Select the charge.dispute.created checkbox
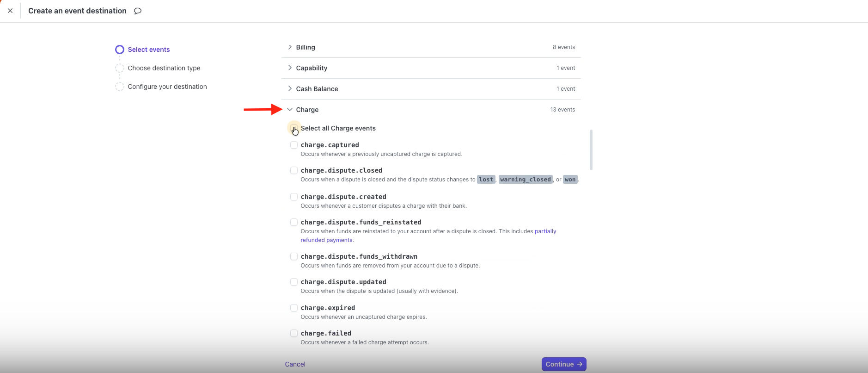 point(294,197)
